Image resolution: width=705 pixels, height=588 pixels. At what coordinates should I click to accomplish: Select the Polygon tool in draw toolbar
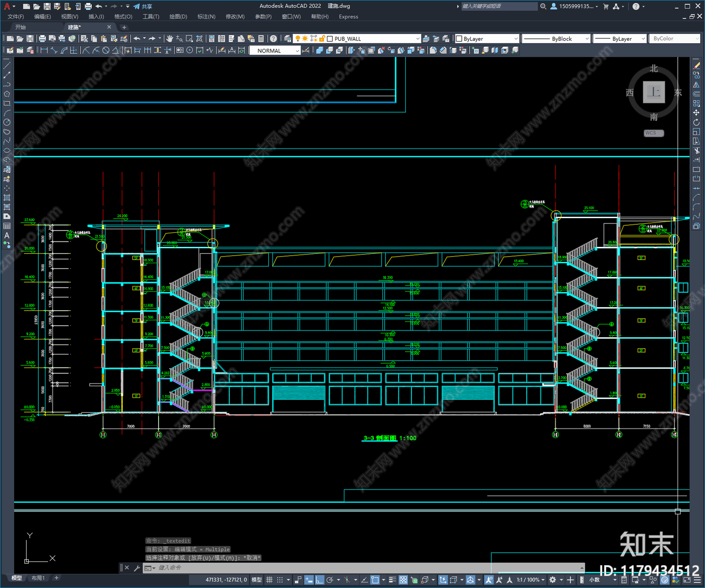coord(7,94)
